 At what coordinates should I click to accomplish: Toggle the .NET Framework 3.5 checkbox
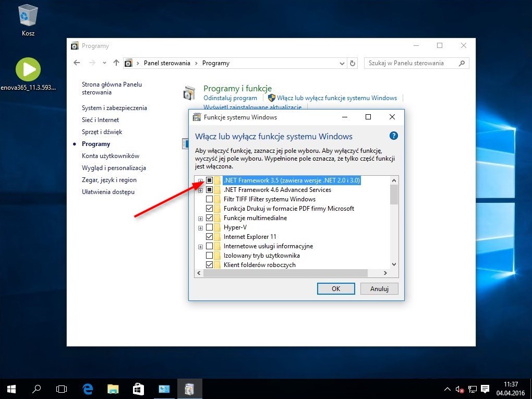tap(209, 180)
